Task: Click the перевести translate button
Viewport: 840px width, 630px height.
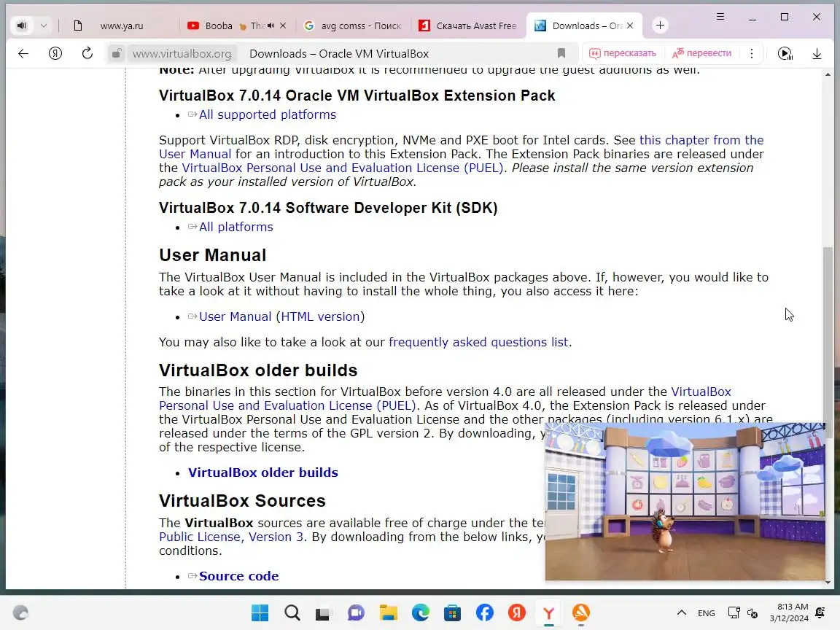Action: click(x=701, y=53)
